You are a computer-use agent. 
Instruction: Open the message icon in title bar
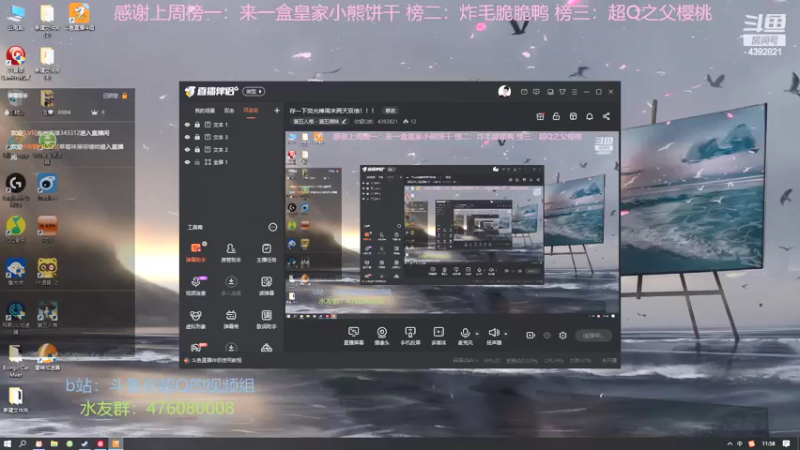(524, 92)
